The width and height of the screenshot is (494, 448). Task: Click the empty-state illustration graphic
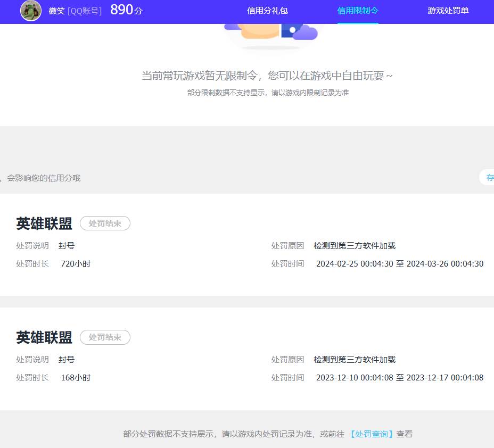271,36
